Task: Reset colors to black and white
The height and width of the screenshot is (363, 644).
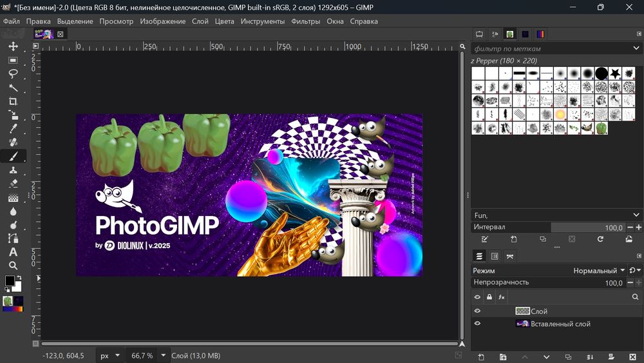Action: (7, 290)
